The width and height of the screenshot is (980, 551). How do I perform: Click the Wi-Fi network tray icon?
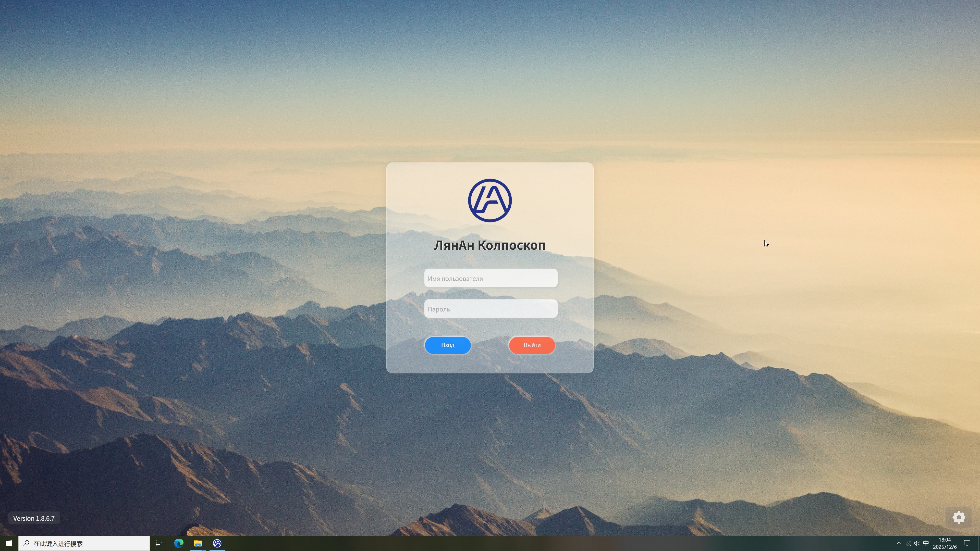pos(908,543)
